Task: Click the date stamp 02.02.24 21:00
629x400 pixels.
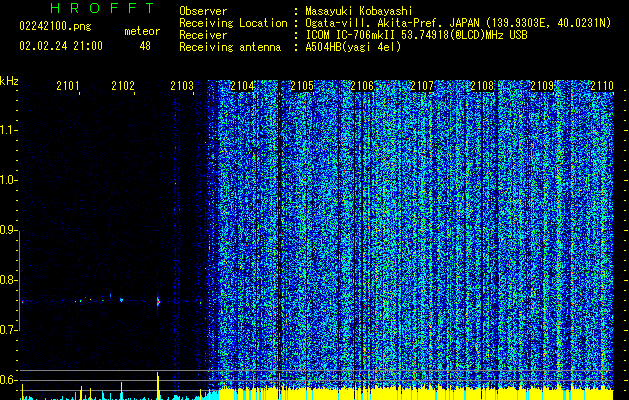Action: [x=61, y=46]
